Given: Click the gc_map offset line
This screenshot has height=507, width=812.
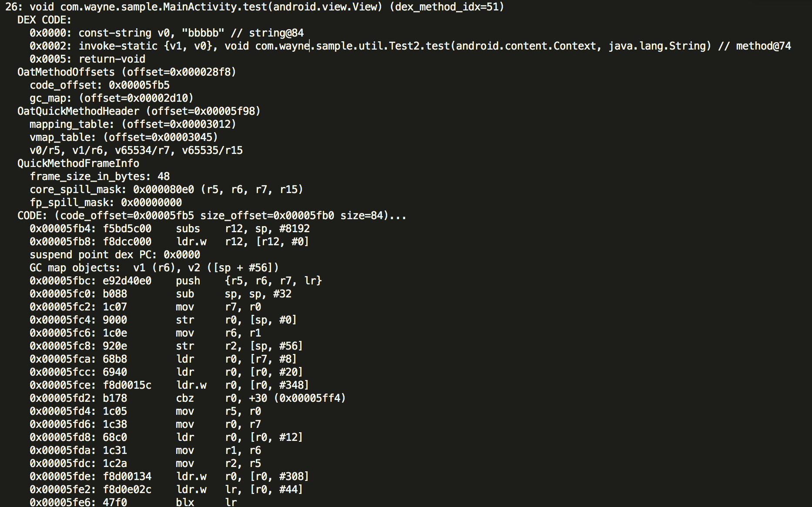Looking at the screenshot, I should click(111, 98).
